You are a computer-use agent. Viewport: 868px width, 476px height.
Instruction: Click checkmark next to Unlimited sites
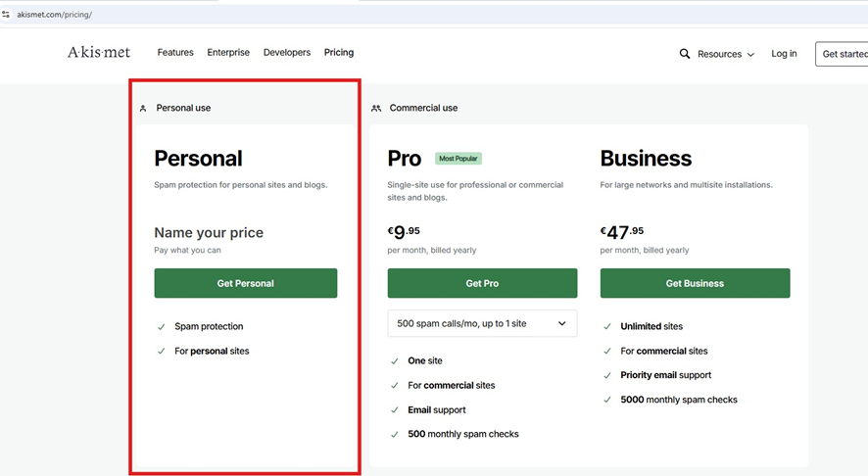click(x=607, y=326)
